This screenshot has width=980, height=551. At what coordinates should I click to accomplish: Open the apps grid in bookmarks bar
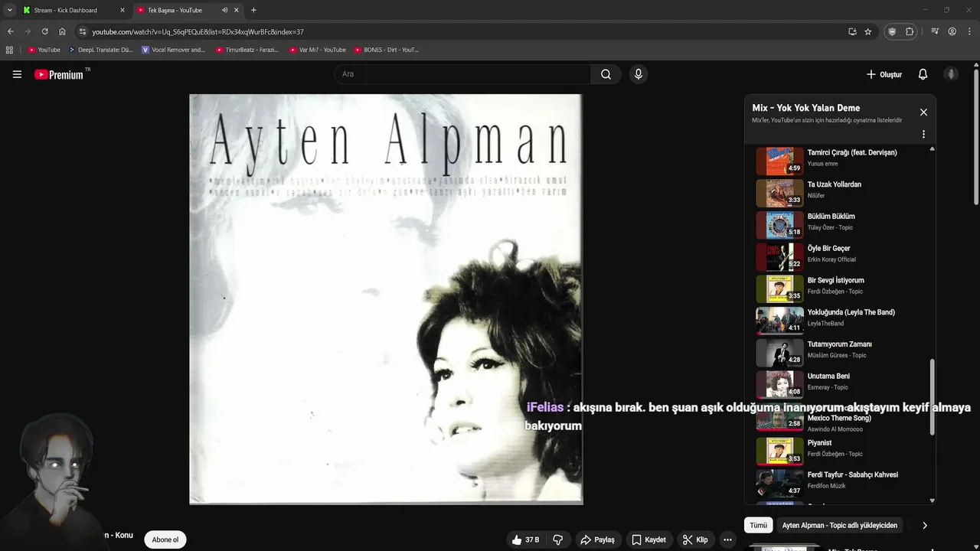pos(9,50)
